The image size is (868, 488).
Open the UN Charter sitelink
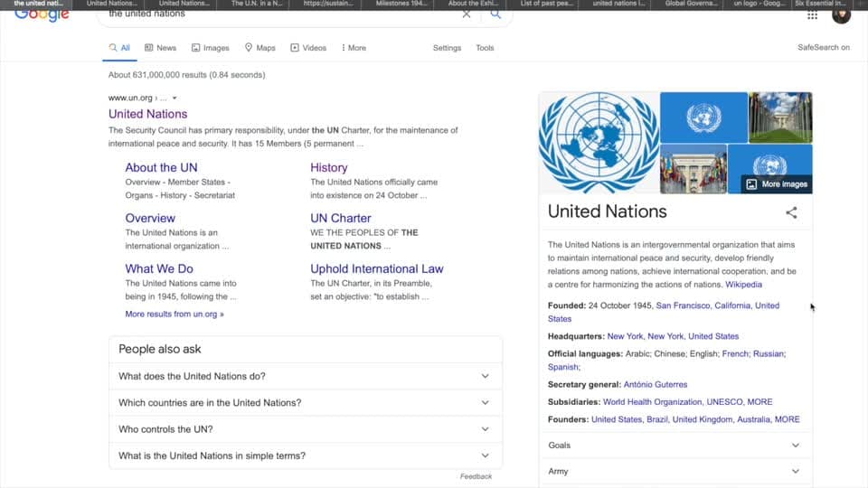341,218
